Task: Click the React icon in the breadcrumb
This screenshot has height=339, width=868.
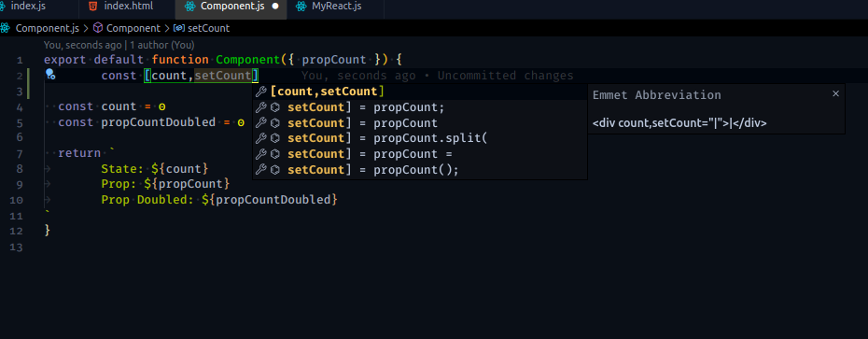Action: [x=6, y=28]
